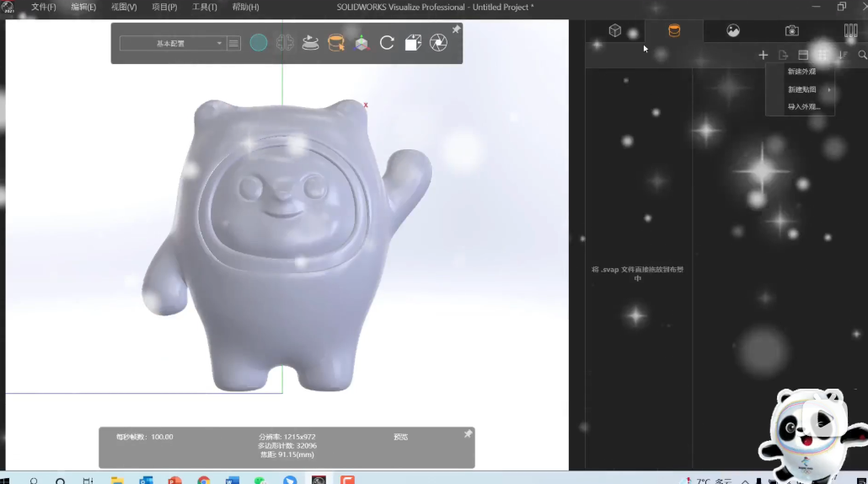Image resolution: width=868 pixels, height=484 pixels.
Task: Click the 多边形计数: 32096 readout
Action: tap(287, 446)
